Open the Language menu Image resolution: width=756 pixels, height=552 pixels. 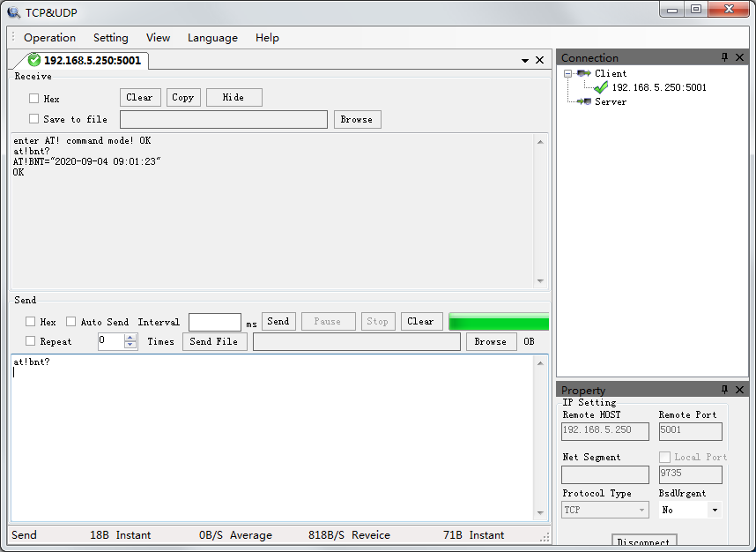pos(212,38)
